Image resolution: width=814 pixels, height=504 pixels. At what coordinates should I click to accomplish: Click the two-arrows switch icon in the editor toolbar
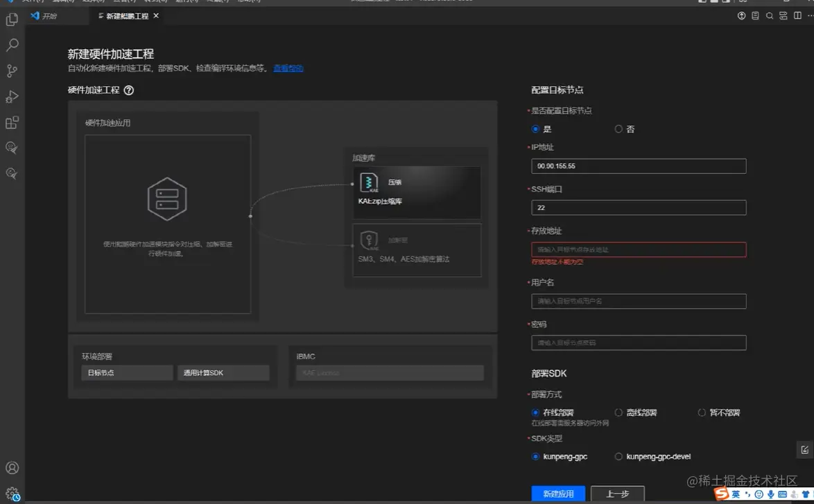(x=783, y=15)
